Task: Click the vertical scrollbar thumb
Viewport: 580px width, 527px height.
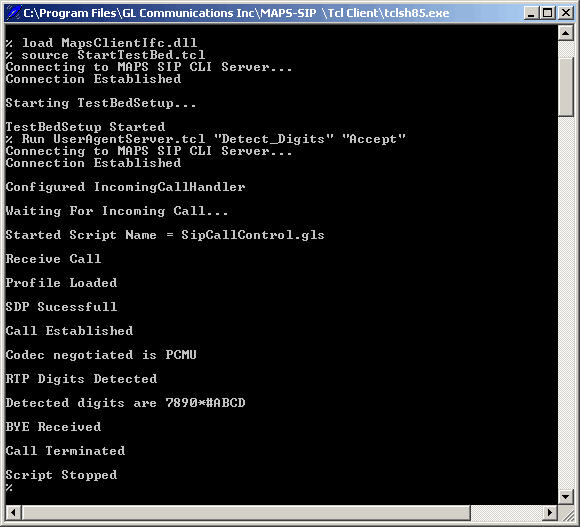Action: click(566, 87)
